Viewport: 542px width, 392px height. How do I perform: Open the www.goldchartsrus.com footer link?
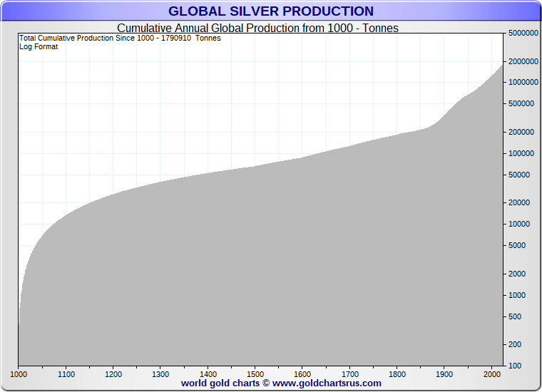327,383
